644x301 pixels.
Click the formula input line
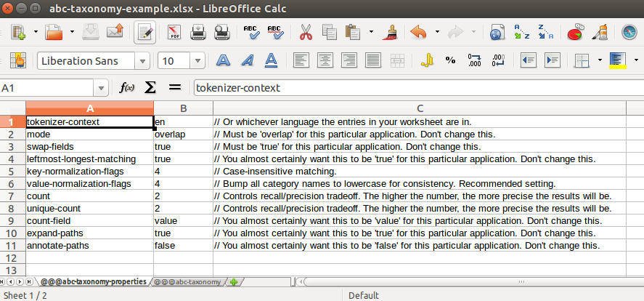click(x=419, y=87)
